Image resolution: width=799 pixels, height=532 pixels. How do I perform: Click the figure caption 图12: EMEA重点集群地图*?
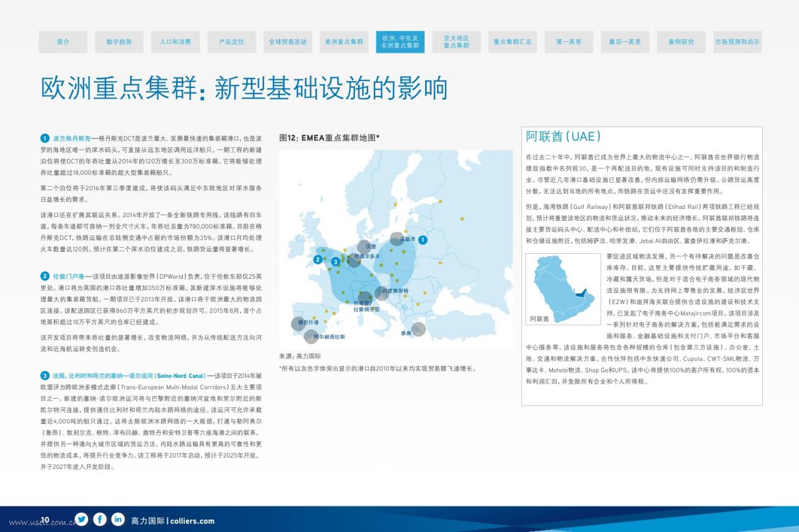click(329, 138)
